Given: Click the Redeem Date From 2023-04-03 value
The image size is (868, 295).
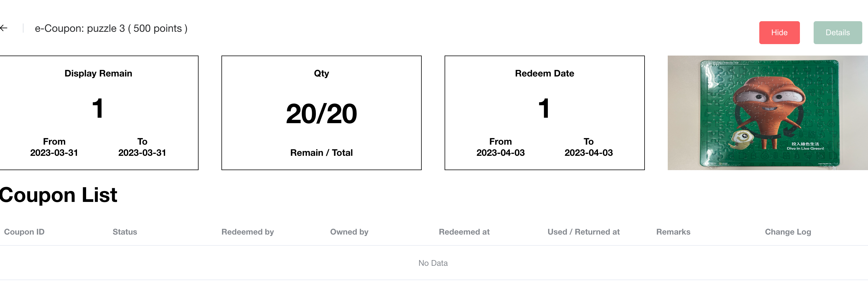Looking at the screenshot, I should click(x=500, y=153).
